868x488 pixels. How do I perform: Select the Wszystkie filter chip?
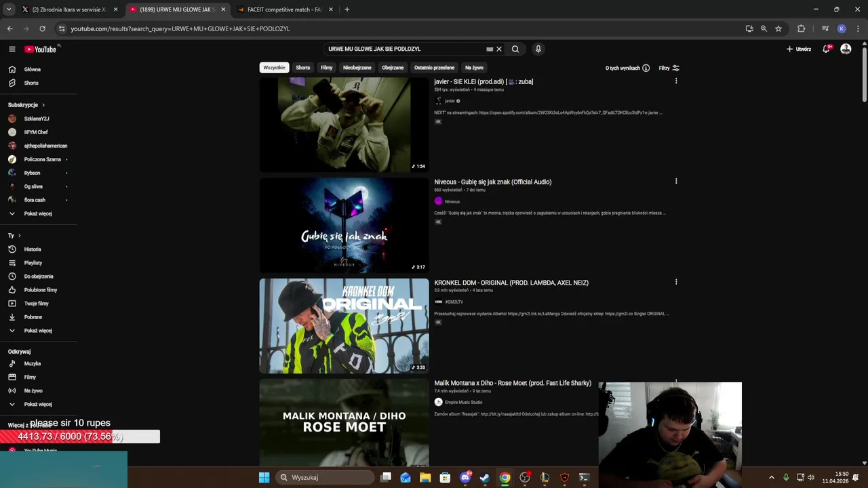274,68
